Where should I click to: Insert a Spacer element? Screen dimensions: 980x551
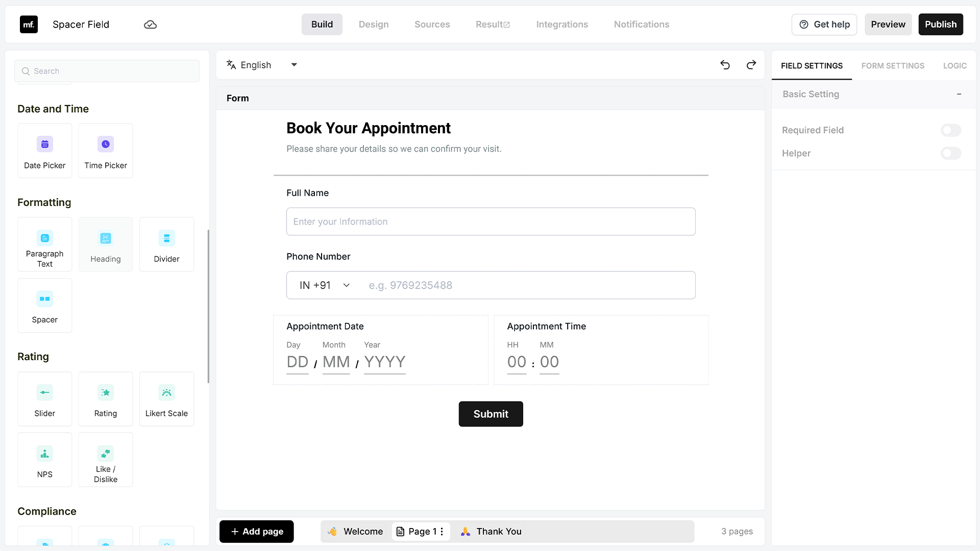coord(45,306)
